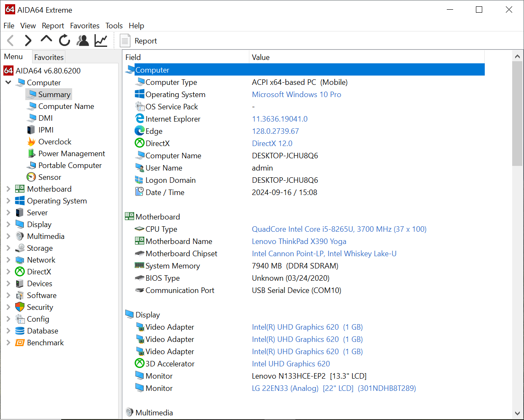Click the Overclock flame icon
Image resolution: width=524 pixels, height=420 pixels.
(x=31, y=141)
